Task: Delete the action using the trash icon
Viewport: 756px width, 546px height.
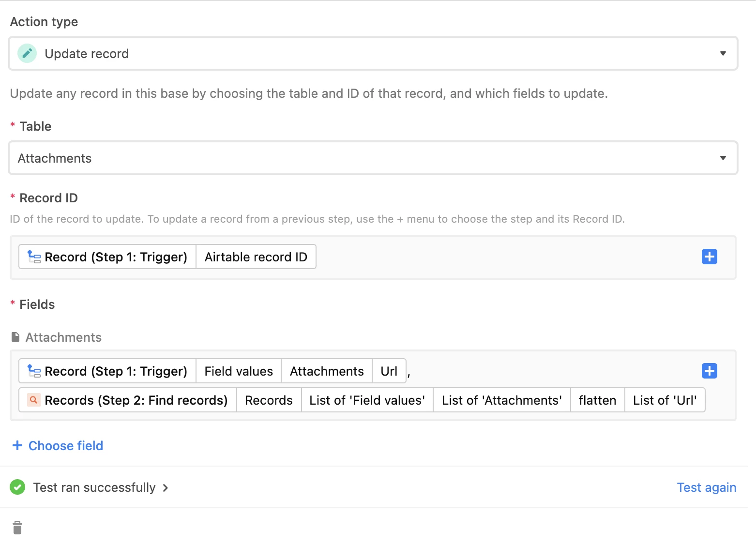Action: tap(17, 528)
